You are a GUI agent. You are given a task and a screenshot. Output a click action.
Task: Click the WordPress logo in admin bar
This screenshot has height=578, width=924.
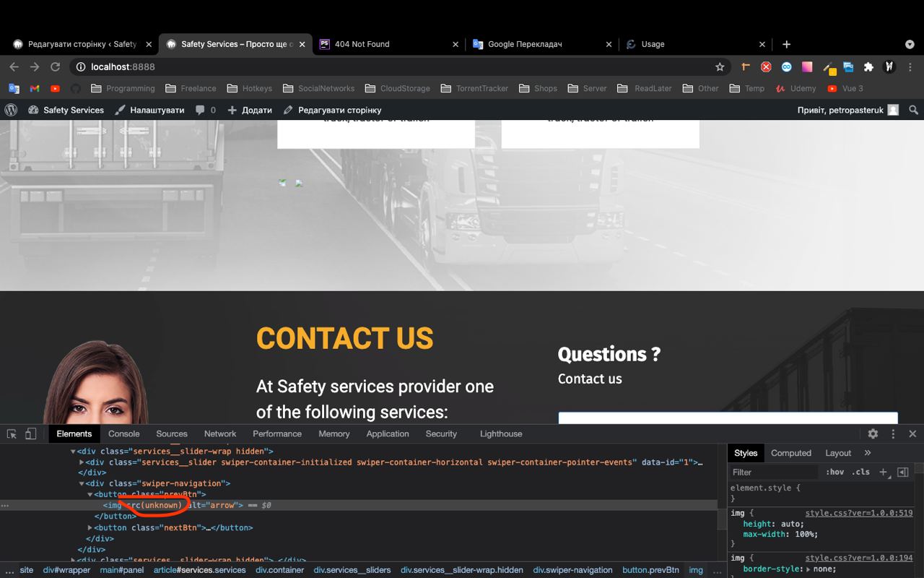pos(11,110)
